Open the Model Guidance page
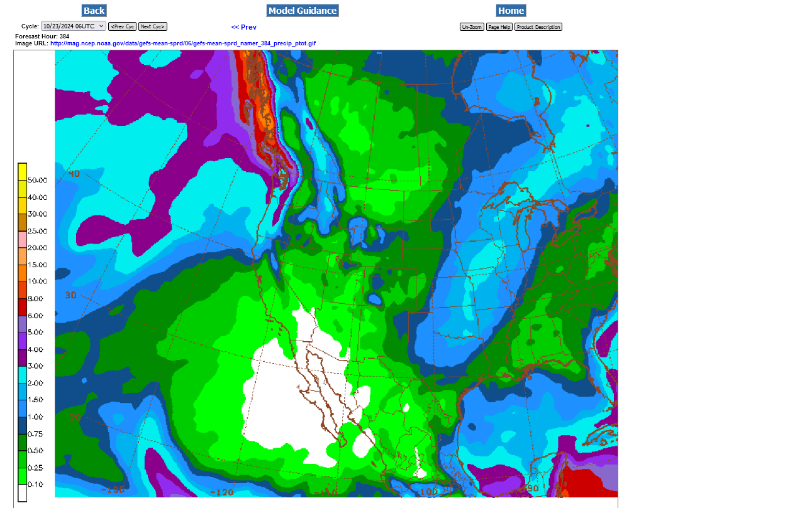Viewport: 812px width, 508px height. click(x=303, y=11)
